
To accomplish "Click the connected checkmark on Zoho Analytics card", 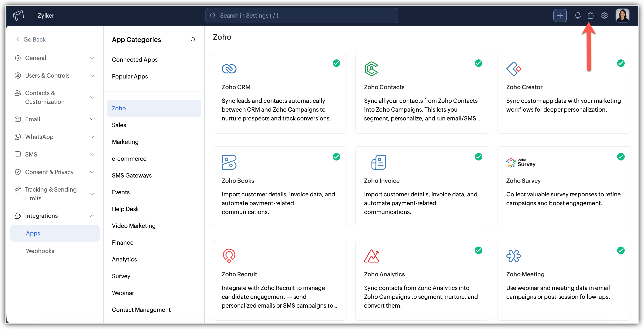I will (x=479, y=250).
